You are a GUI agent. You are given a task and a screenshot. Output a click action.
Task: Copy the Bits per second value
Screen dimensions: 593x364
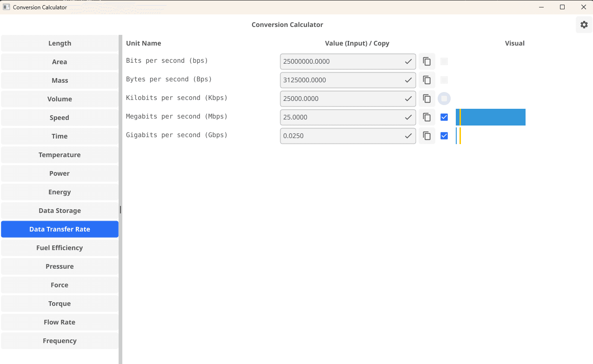point(426,61)
